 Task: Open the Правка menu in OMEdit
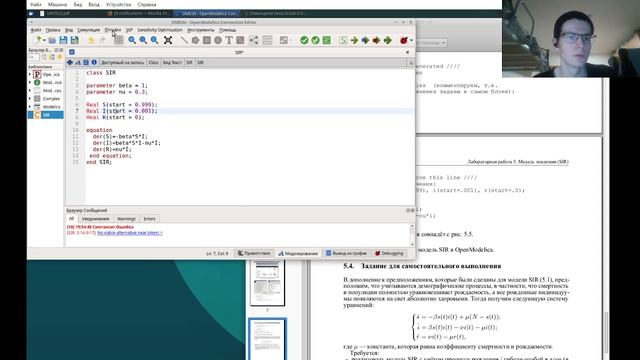pyautogui.click(x=53, y=30)
